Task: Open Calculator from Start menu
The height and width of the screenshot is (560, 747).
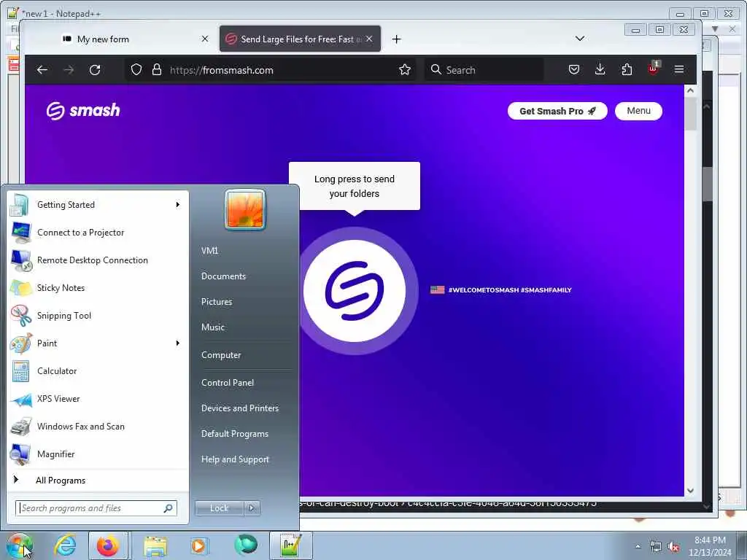Action: point(98,371)
